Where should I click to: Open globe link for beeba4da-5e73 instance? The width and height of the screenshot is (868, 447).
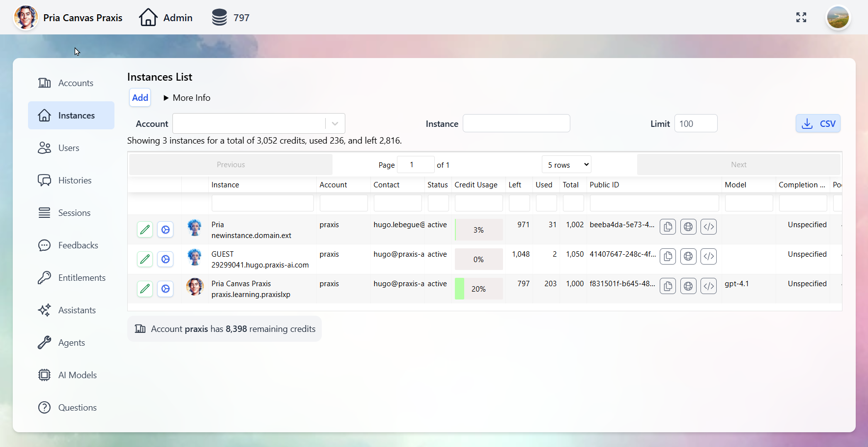[688, 227]
